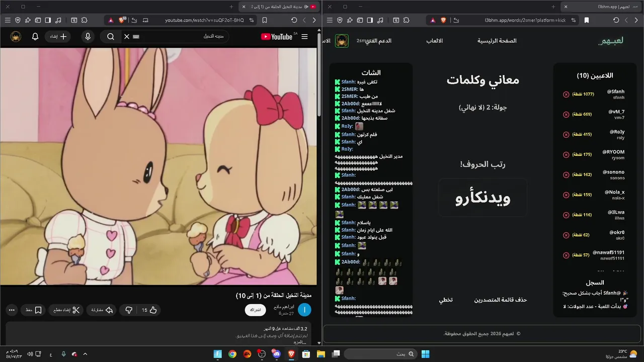Click the taskbar search box بحث
Screen dimensions: 644x362
pos(380,354)
